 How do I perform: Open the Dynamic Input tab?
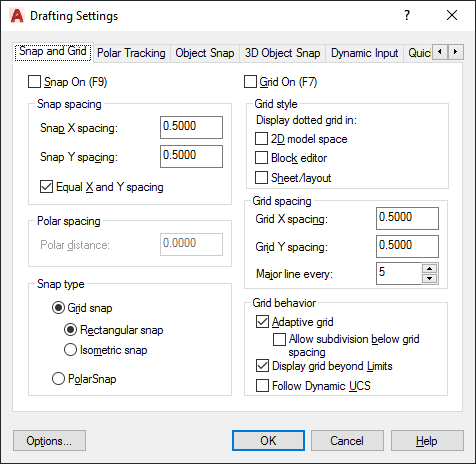pos(364,53)
